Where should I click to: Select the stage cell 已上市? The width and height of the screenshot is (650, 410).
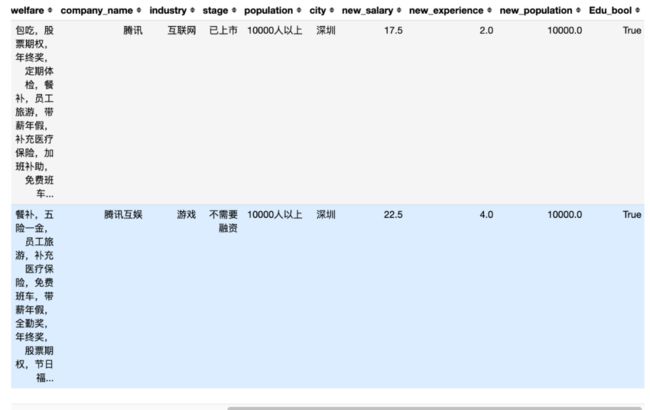[223, 30]
